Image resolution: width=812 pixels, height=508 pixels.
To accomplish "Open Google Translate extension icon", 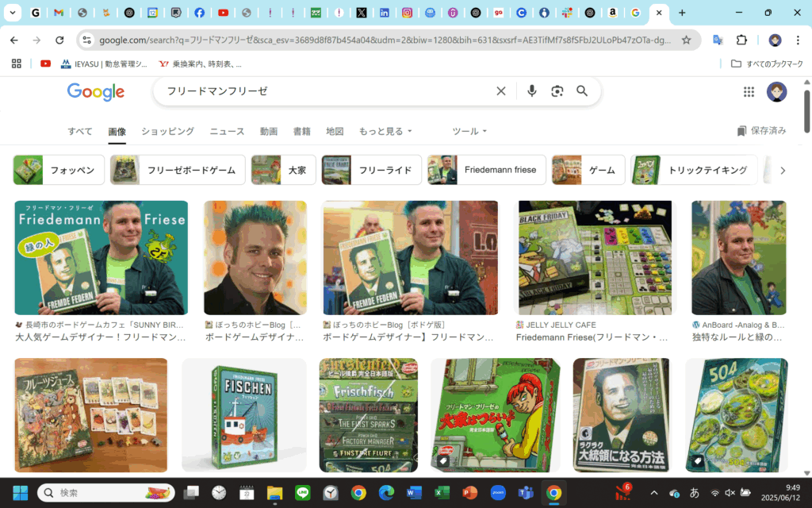I will click(718, 40).
